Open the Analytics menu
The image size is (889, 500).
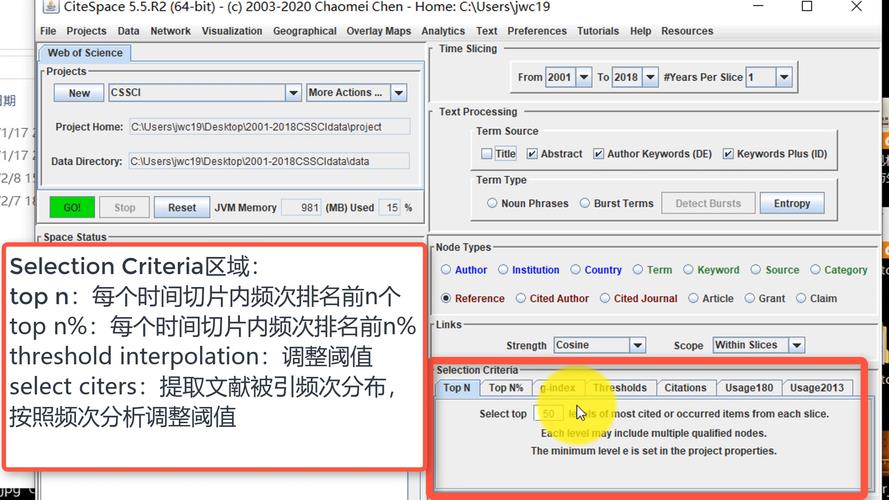(x=443, y=31)
